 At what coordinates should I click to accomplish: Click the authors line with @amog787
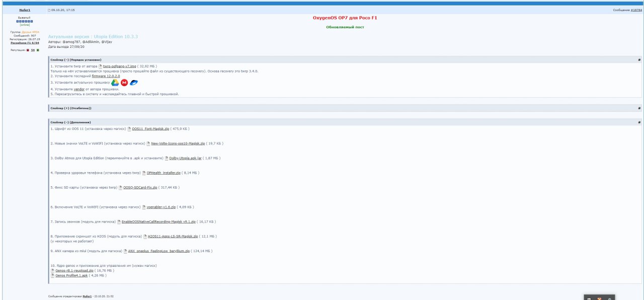pos(80,42)
